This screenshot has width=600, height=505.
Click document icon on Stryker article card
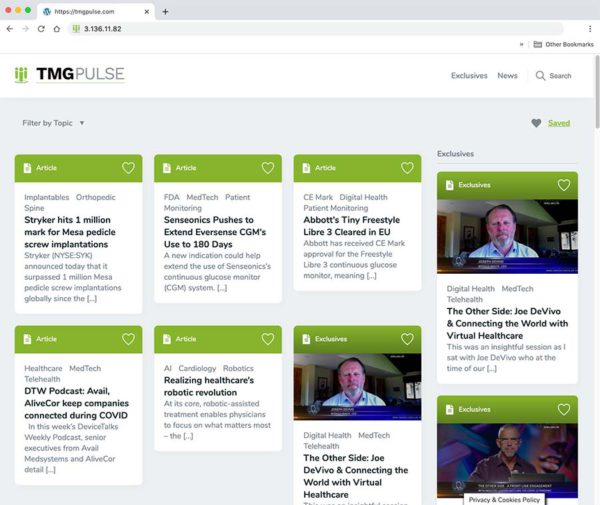[27, 168]
